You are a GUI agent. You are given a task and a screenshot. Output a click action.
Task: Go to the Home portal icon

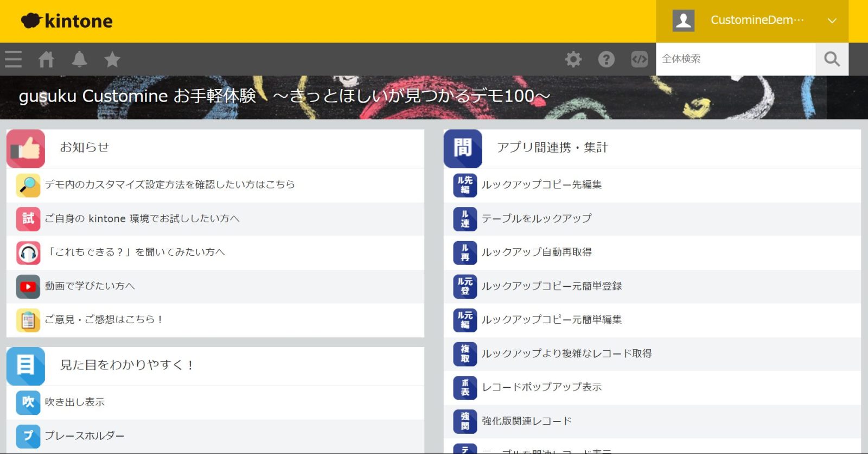click(x=46, y=59)
